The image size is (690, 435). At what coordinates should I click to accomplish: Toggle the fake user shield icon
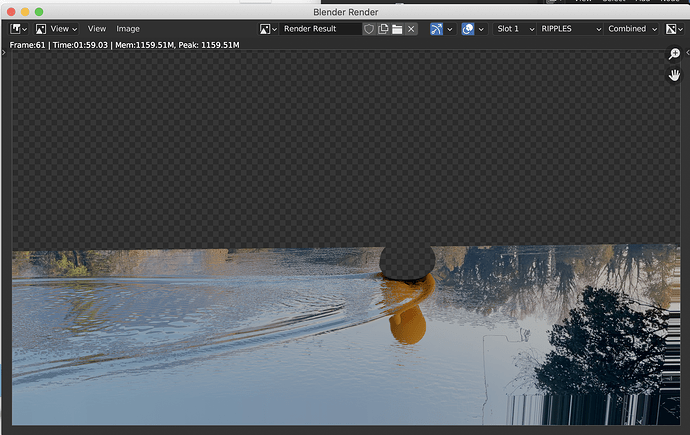369,29
